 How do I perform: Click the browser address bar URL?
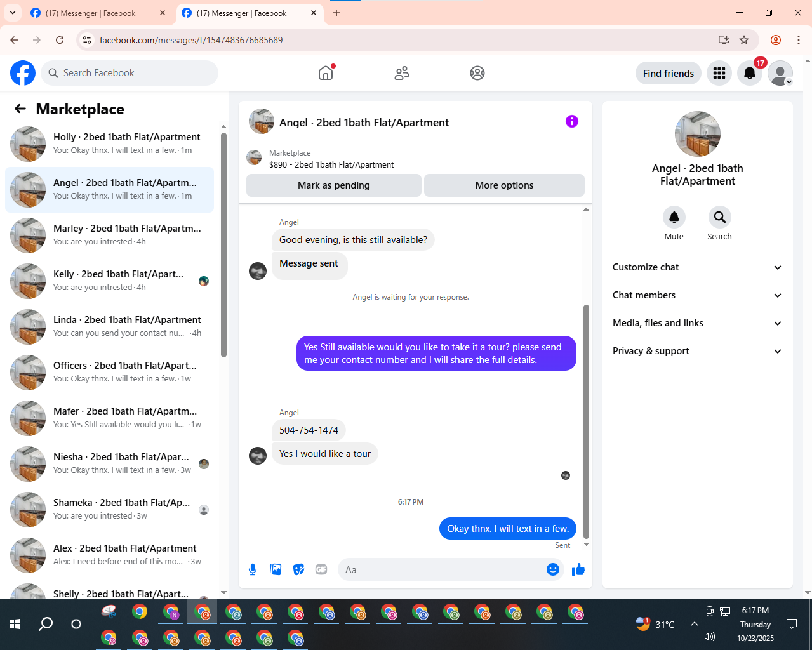[191, 40]
